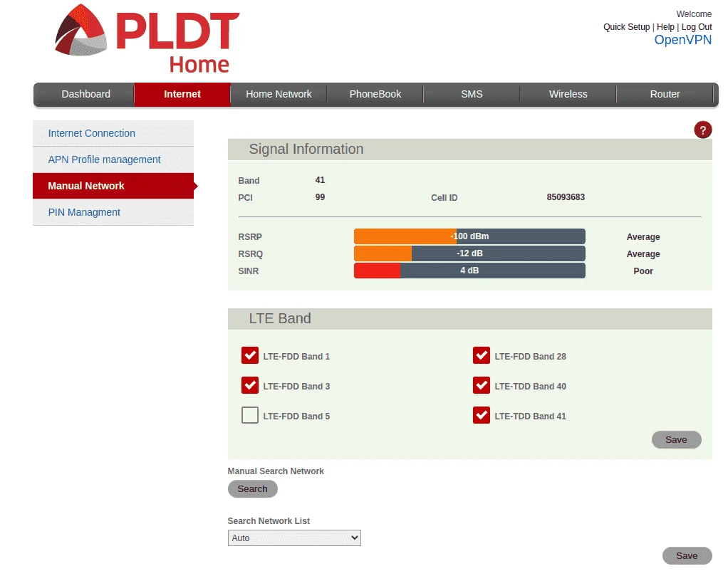Click the LTE-TDD Band 41 label
This screenshot has height=571, width=728.
530,417
